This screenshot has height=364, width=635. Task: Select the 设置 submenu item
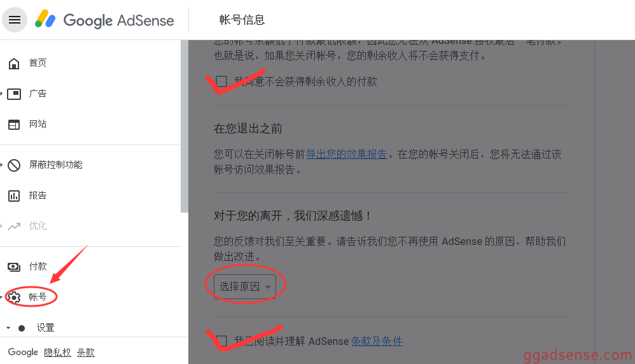pyautogui.click(x=45, y=328)
